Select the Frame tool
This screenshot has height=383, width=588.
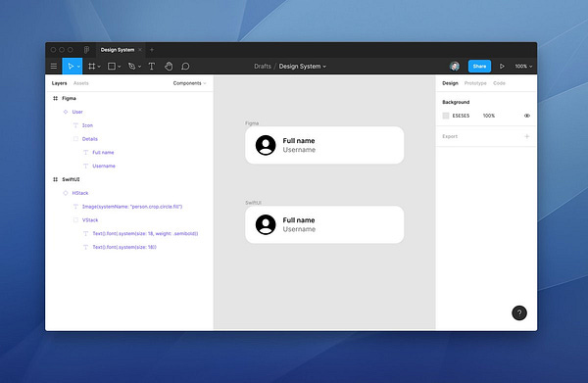[x=91, y=67]
